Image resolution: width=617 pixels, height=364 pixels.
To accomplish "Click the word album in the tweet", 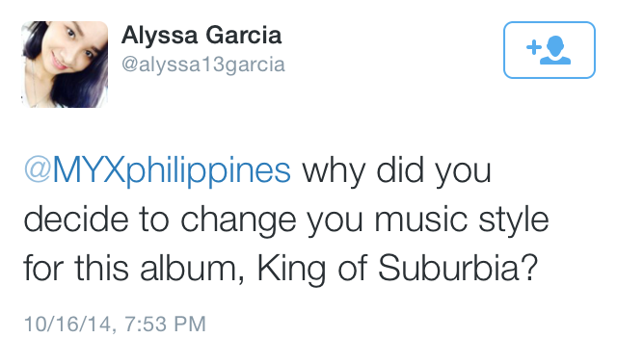I will pos(189,269).
